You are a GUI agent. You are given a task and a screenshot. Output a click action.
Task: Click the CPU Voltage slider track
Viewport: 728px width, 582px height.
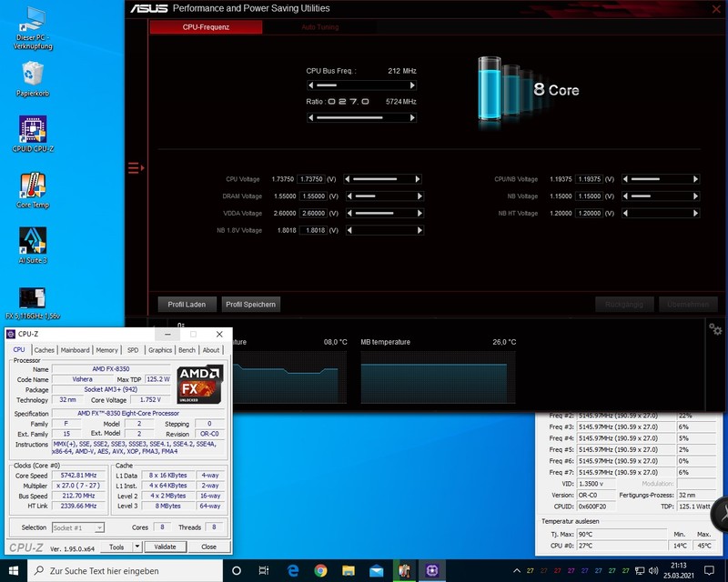pyautogui.click(x=382, y=179)
